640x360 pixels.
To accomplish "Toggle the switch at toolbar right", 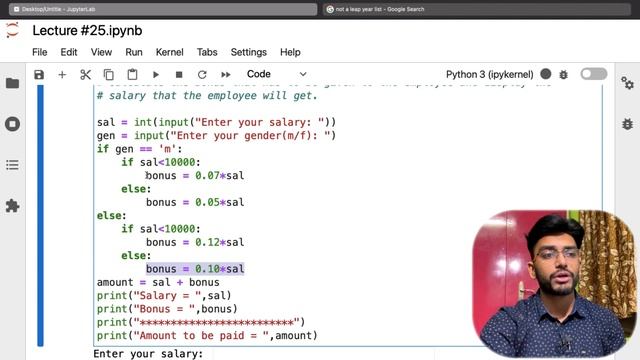I will (x=593, y=74).
